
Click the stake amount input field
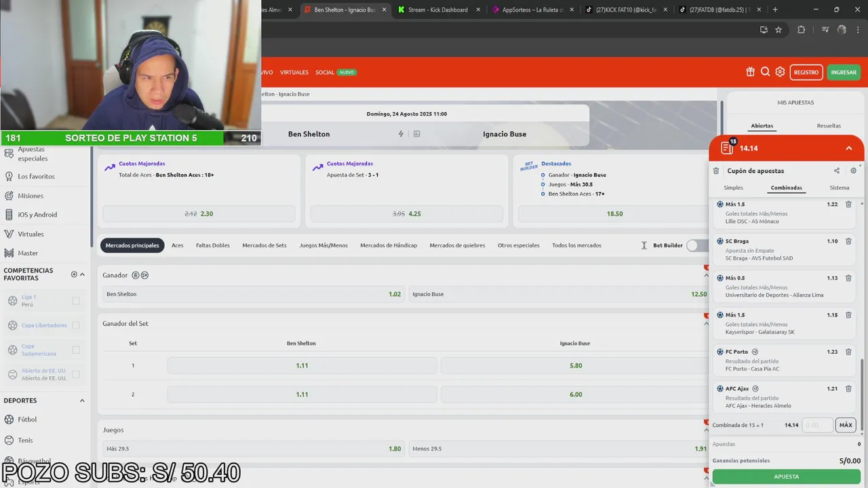coord(817,425)
